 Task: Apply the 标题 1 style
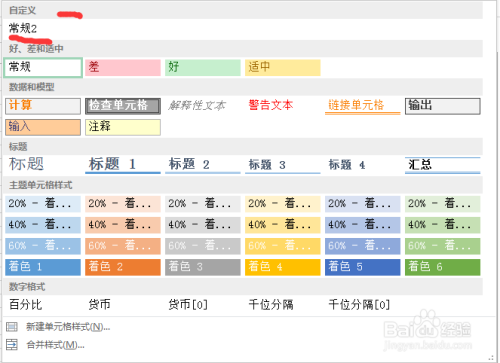[x=123, y=165]
